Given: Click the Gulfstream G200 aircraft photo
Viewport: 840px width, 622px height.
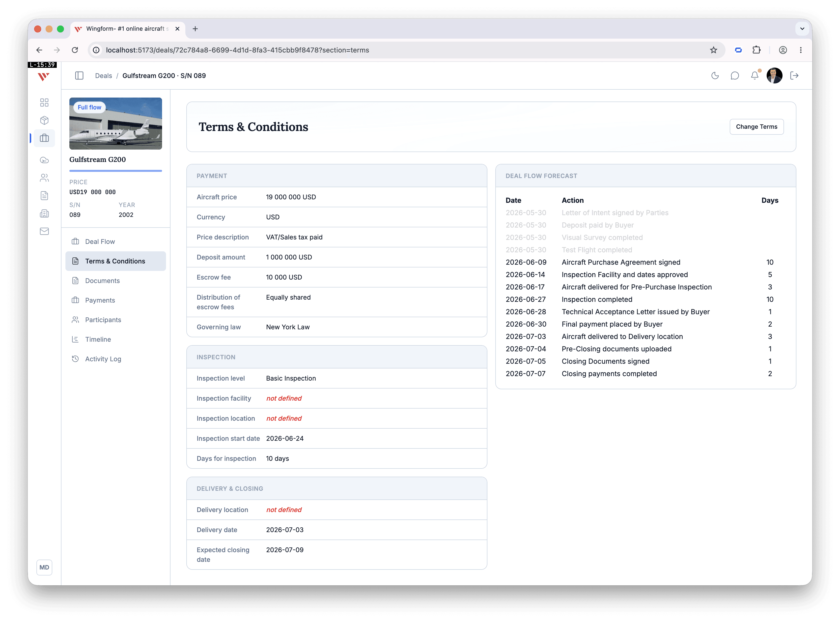Looking at the screenshot, I should [116, 124].
